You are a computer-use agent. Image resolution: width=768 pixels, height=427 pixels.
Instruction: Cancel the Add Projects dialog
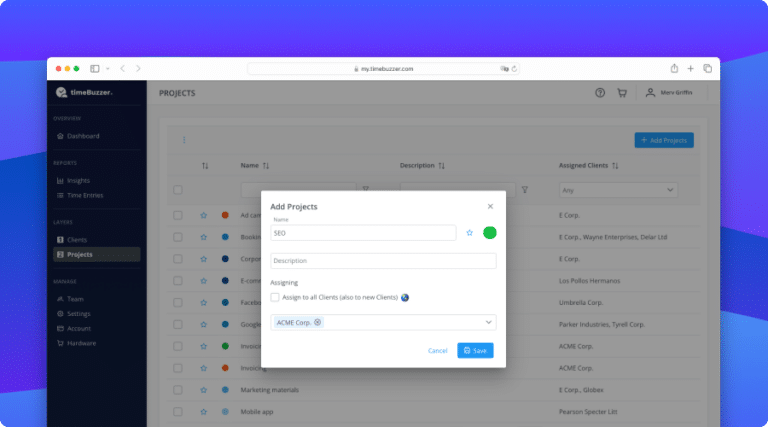[437, 351]
